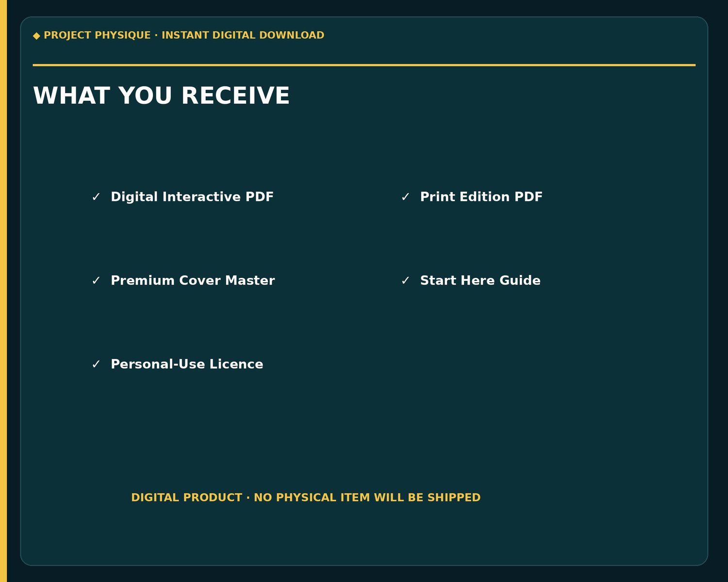Click the word RECEIVE in the heading
This screenshot has width=728, height=582.
click(x=235, y=96)
